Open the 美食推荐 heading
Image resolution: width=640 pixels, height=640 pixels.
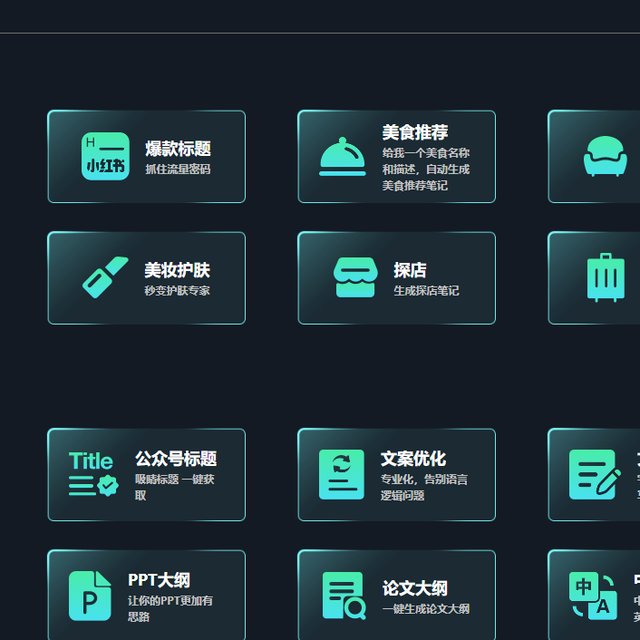point(415,132)
